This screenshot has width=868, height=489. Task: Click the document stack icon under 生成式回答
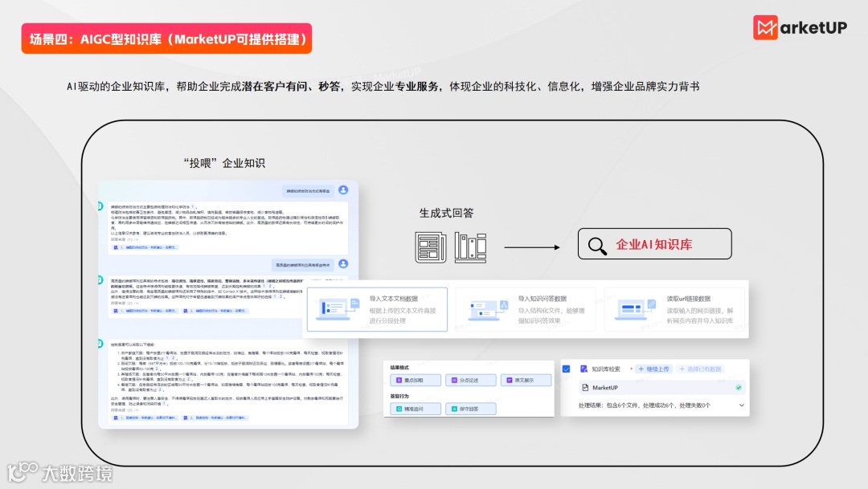(430, 245)
